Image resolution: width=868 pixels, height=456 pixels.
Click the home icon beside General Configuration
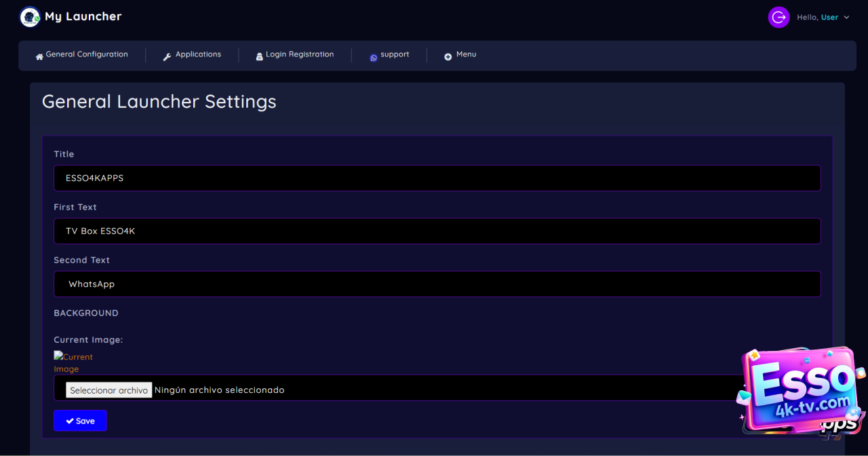pos(39,57)
